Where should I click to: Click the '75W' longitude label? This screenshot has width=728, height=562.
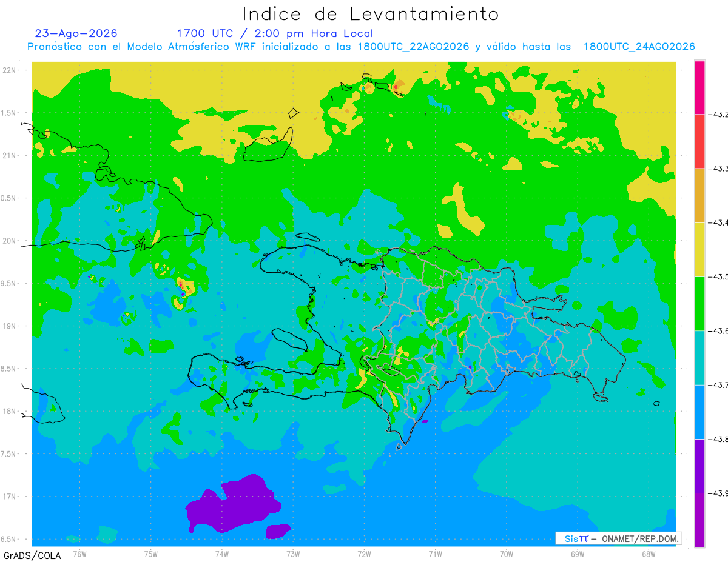coord(151,554)
